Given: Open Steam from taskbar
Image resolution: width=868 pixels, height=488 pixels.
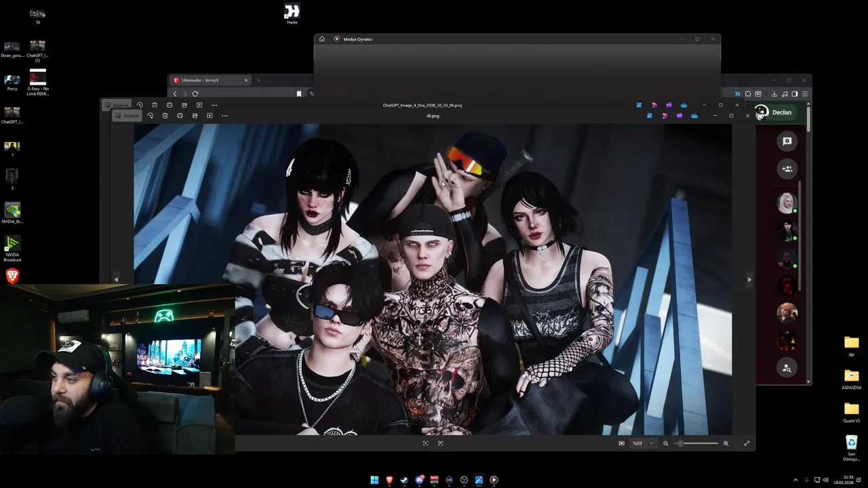Looking at the screenshot, I should coord(404,480).
